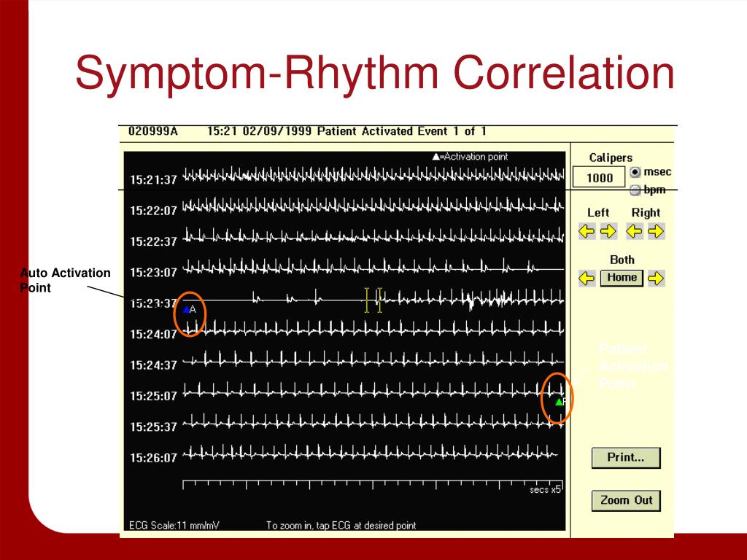Select the msec radio button
The image size is (747, 560).
[635, 172]
